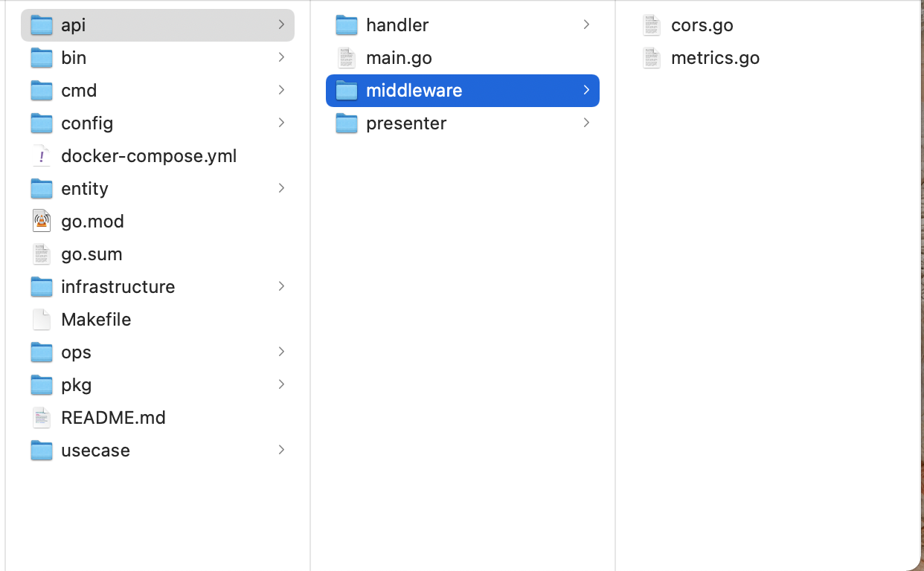Viewport: 924px width, 571px height.
Task: Open the usecase folder chevron
Action: click(281, 451)
